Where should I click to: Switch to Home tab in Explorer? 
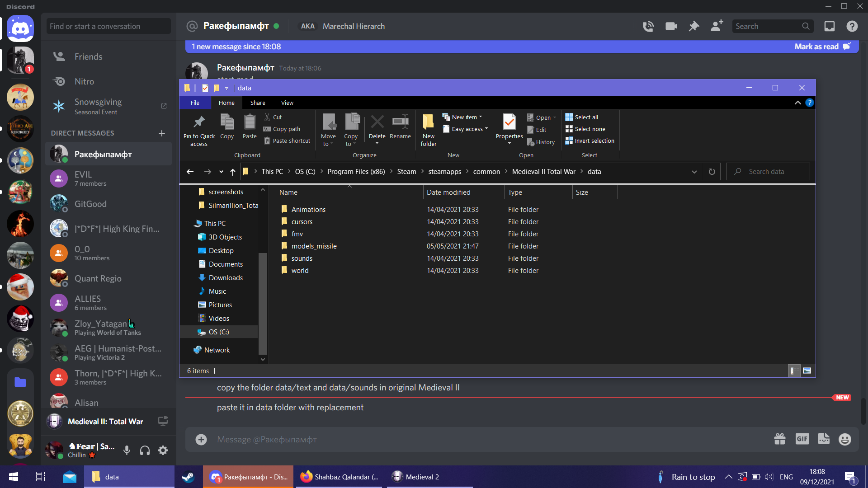tap(226, 103)
